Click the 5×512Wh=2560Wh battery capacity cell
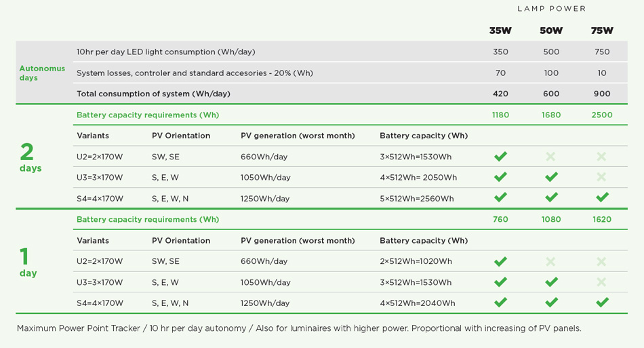Viewport: 644px width, 348px height. tap(416, 199)
